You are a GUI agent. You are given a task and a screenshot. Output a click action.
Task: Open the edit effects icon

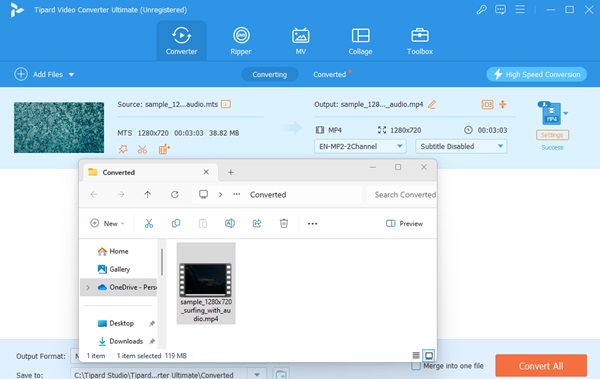[x=164, y=149]
